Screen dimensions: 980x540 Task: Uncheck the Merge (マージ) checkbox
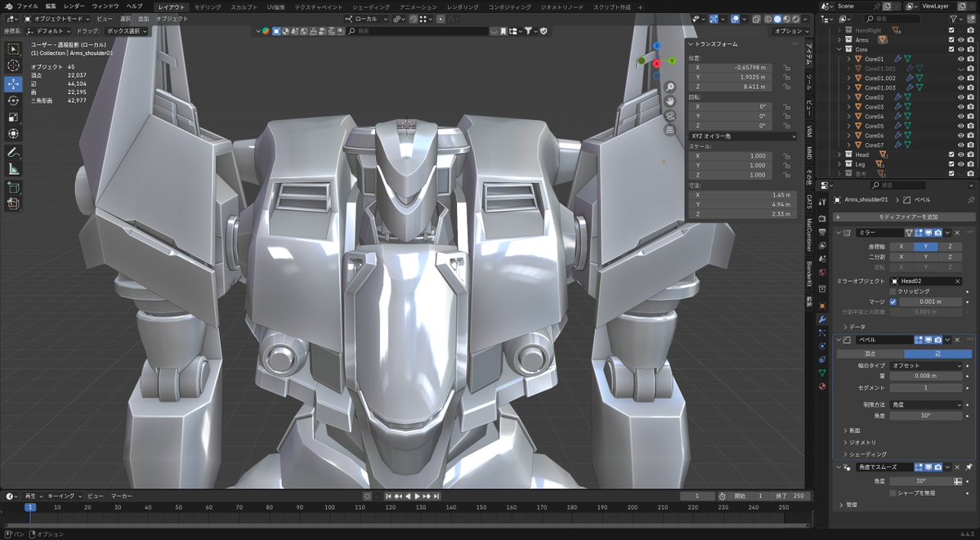pos(893,302)
